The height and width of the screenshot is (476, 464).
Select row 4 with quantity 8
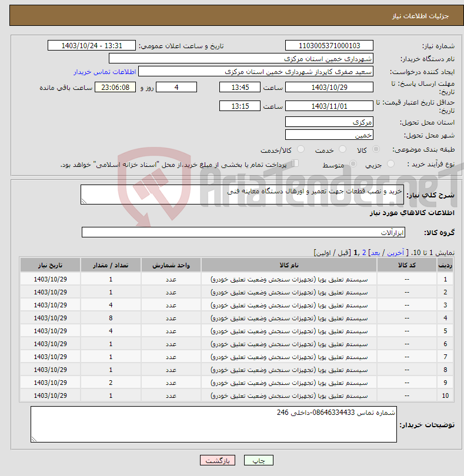[236, 318]
